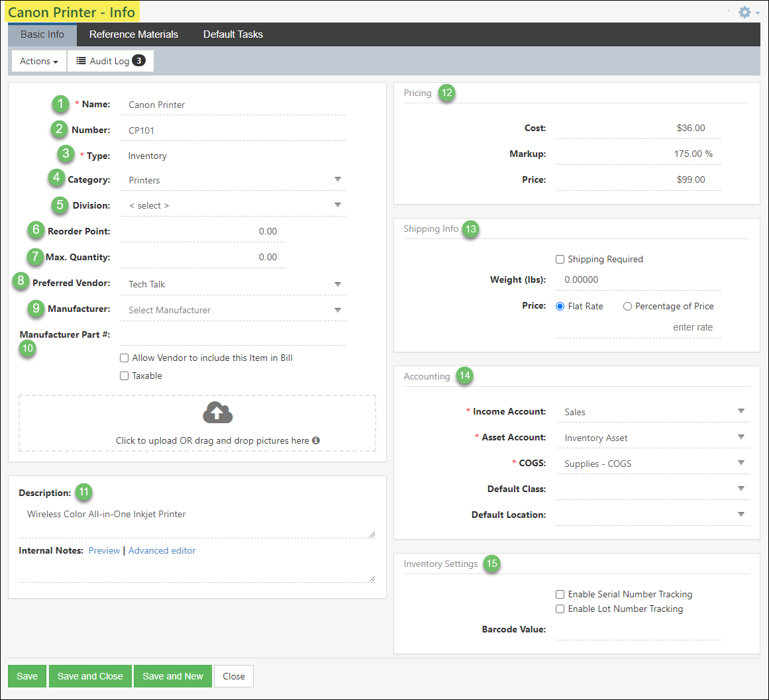This screenshot has height=700, width=769.
Task: Check the Shipping Required box
Action: (560, 259)
